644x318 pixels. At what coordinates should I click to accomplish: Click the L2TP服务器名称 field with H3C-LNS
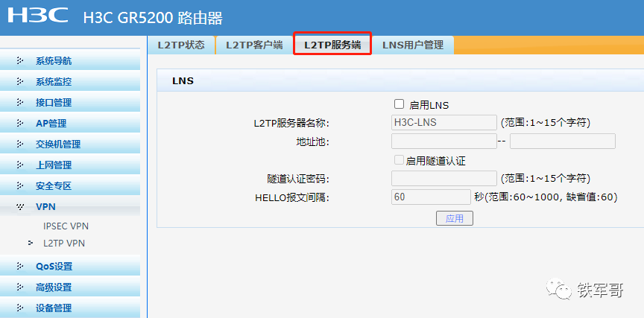pyautogui.click(x=444, y=122)
